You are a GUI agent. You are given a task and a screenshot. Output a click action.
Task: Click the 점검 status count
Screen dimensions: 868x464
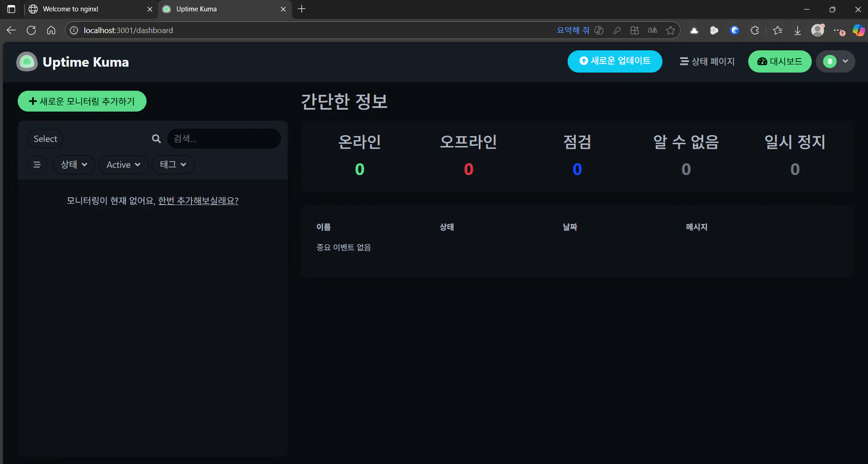point(577,169)
